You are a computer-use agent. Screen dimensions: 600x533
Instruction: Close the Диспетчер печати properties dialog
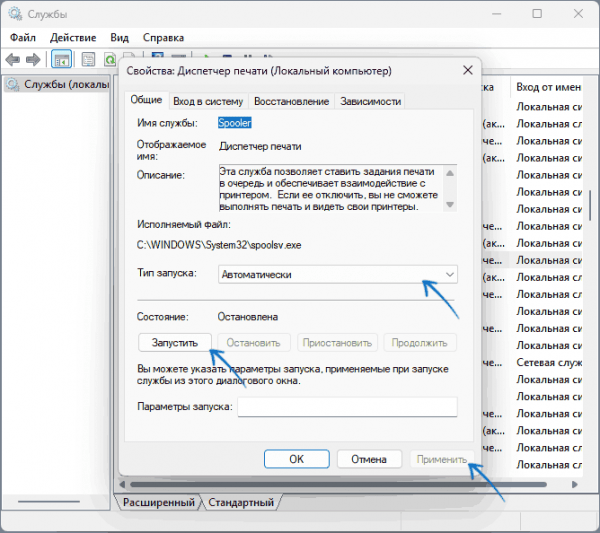point(468,70)
